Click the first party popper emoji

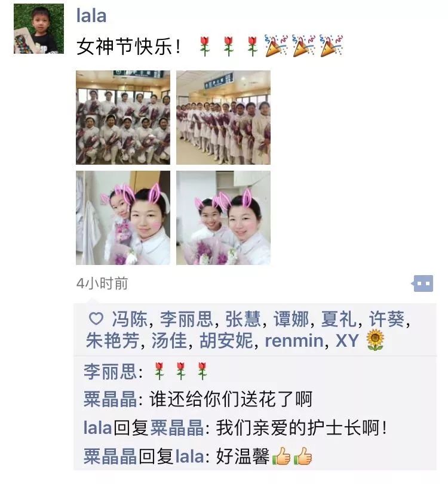[276, 46]
